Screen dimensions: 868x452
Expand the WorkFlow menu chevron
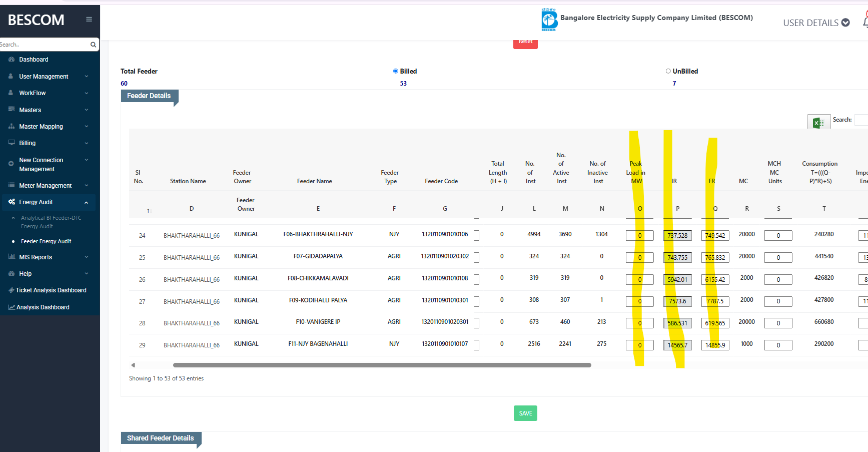click(x=87, y=93)
